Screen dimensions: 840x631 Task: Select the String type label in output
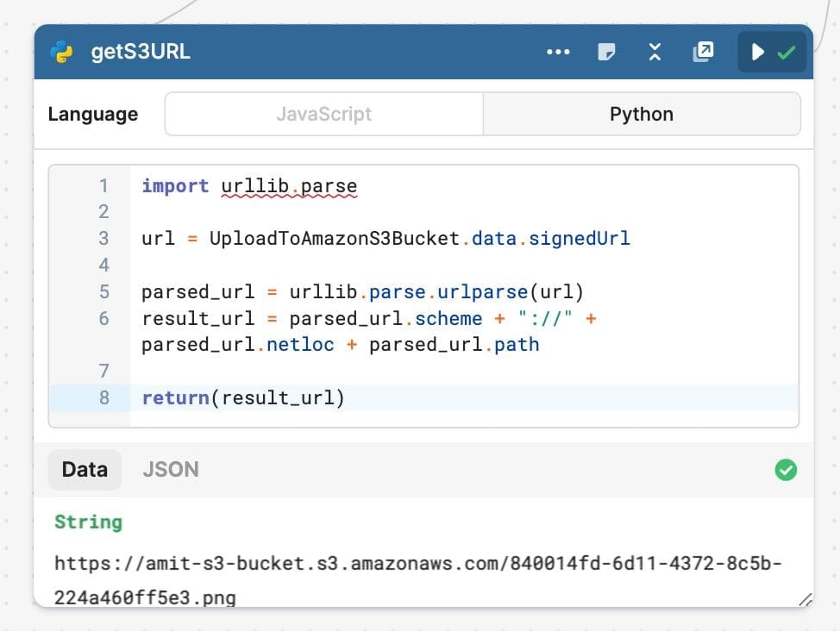tap(88, 522)
